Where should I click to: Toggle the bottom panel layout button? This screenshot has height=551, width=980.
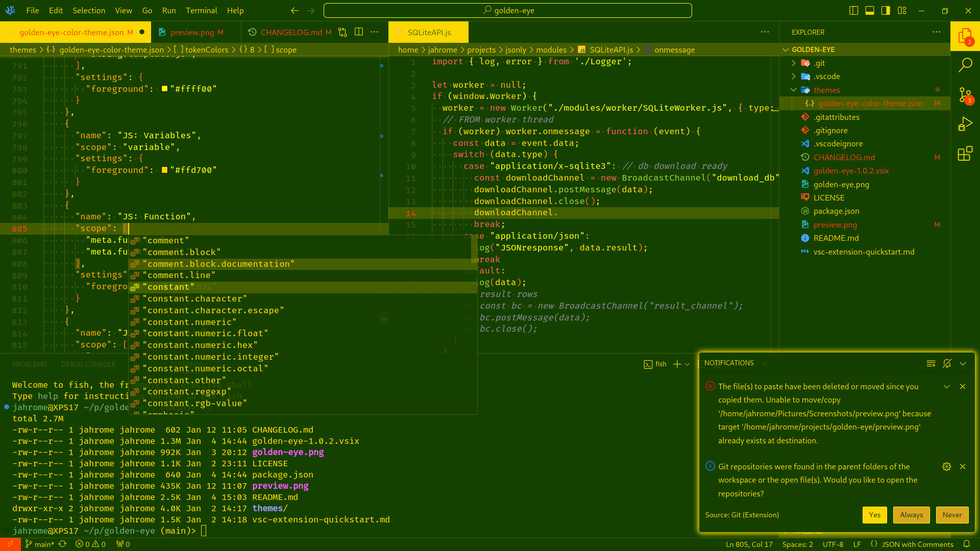[870, 11]
